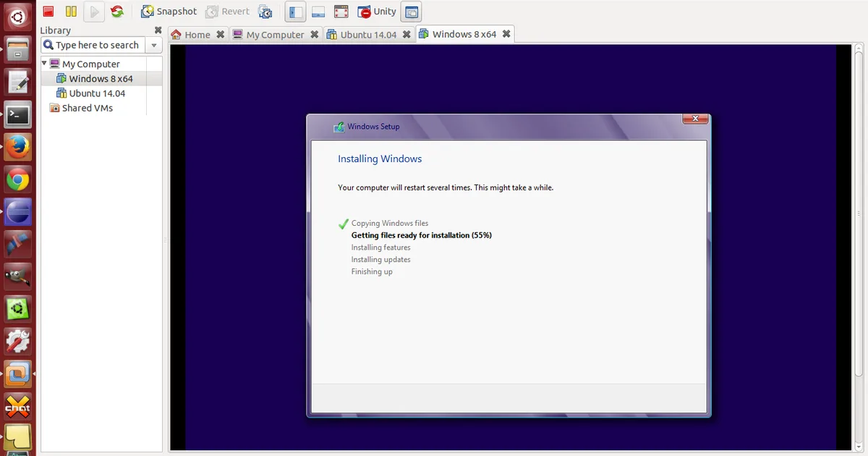Launch Google Chrome from the launcher

[x=18, y=180]
